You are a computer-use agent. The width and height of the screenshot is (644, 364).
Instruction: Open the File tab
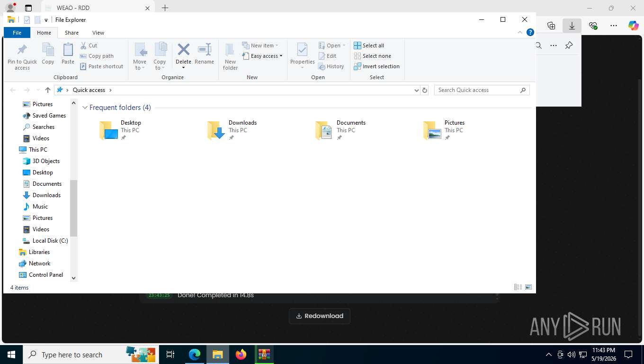(17, 33)
